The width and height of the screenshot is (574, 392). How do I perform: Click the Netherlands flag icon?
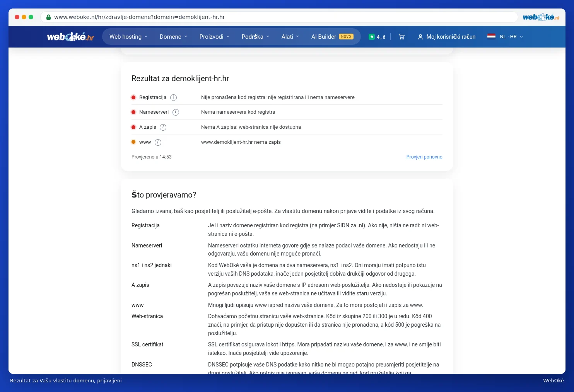pos(491,36)
